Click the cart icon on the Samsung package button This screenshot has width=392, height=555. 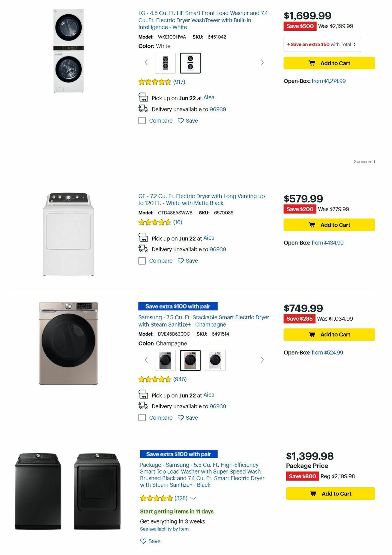tap(314, 494)
